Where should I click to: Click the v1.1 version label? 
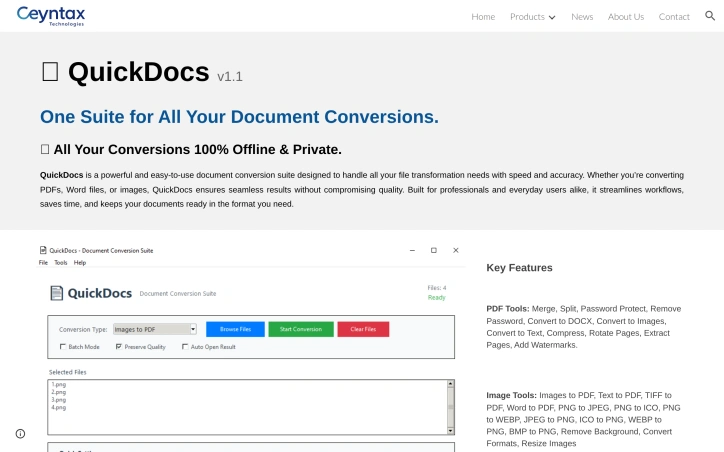229,77
